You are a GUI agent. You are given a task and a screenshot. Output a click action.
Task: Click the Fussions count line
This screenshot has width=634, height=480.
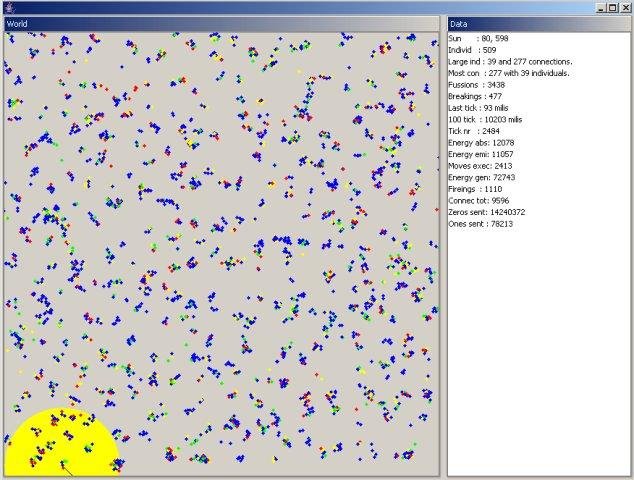pos(476,85)
